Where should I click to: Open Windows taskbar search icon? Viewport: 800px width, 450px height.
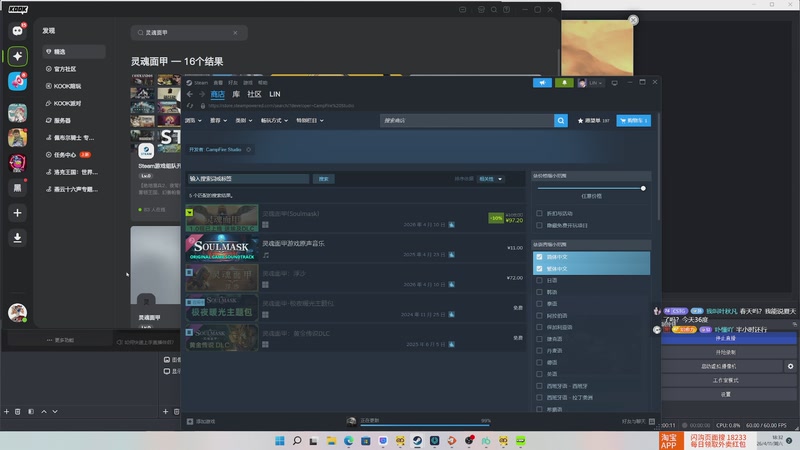pos(297,441)
